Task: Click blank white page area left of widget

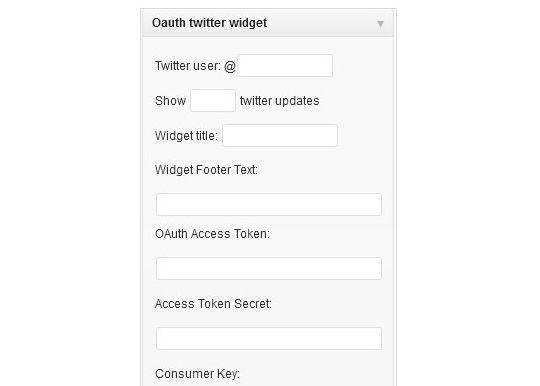Action: [x=69, y=193]
